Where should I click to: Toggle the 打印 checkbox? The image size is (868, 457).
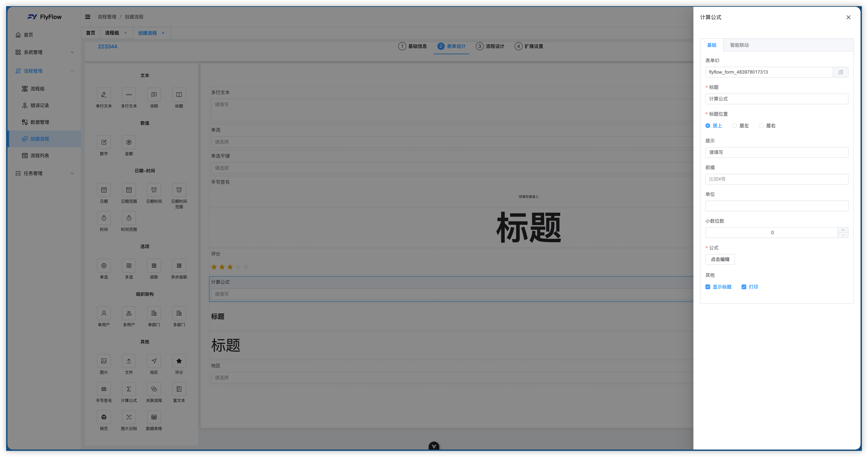pos(744,287)
